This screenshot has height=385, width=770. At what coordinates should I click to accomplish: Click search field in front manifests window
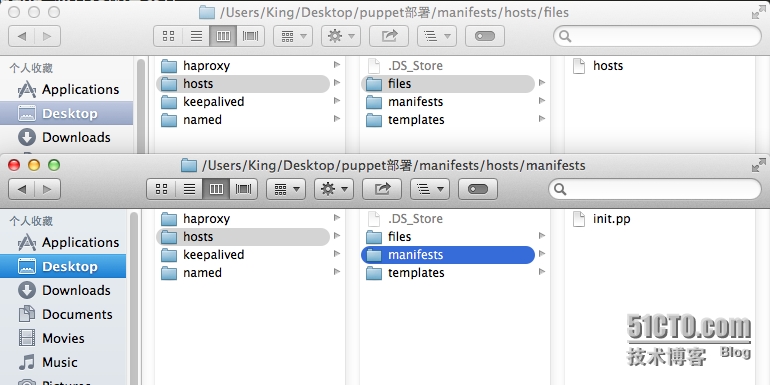(x=655, y=189)
